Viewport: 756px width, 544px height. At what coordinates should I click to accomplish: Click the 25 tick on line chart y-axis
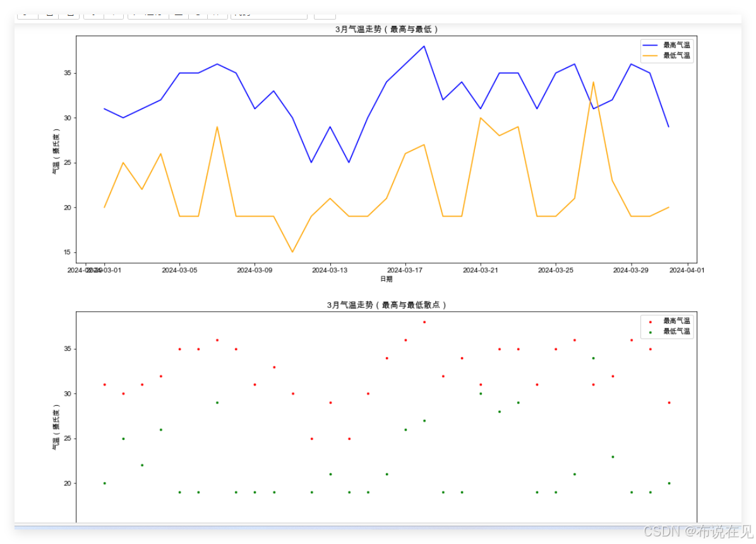[x=68, y=163]
